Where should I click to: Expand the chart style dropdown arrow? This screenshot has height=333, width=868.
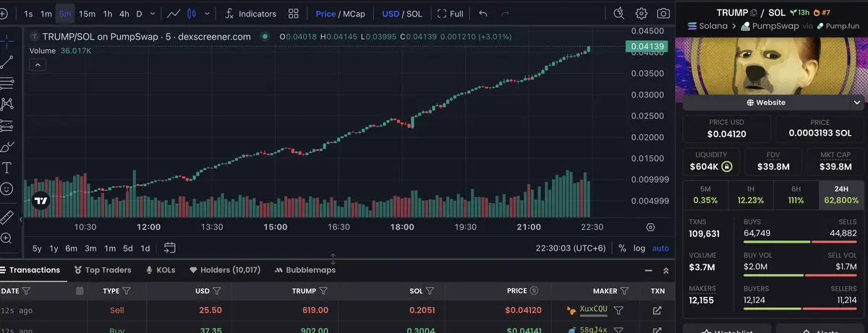(x=208, y=14)
